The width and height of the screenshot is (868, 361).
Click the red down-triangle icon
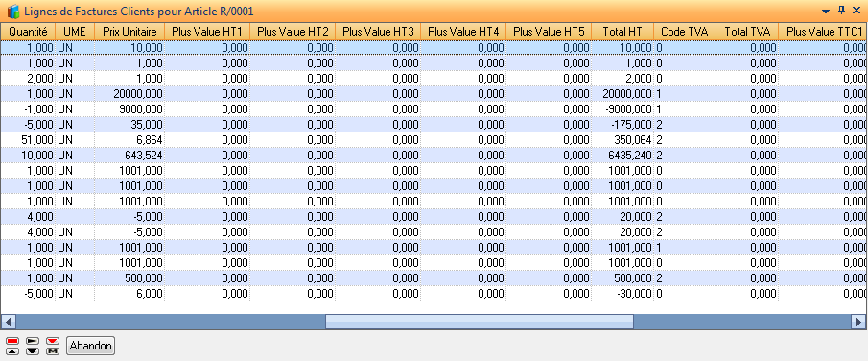pos(53,341)
